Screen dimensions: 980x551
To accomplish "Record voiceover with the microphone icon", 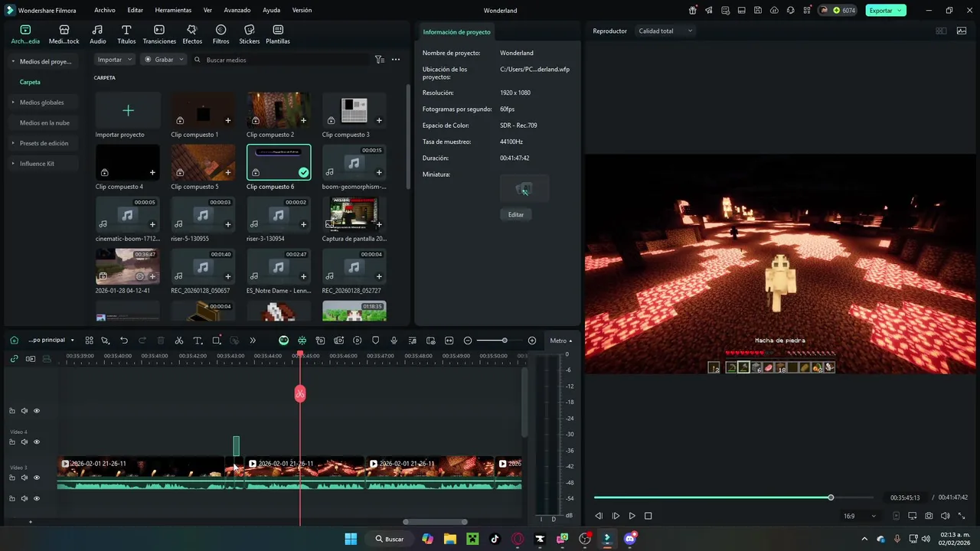I will click(394, 341).
